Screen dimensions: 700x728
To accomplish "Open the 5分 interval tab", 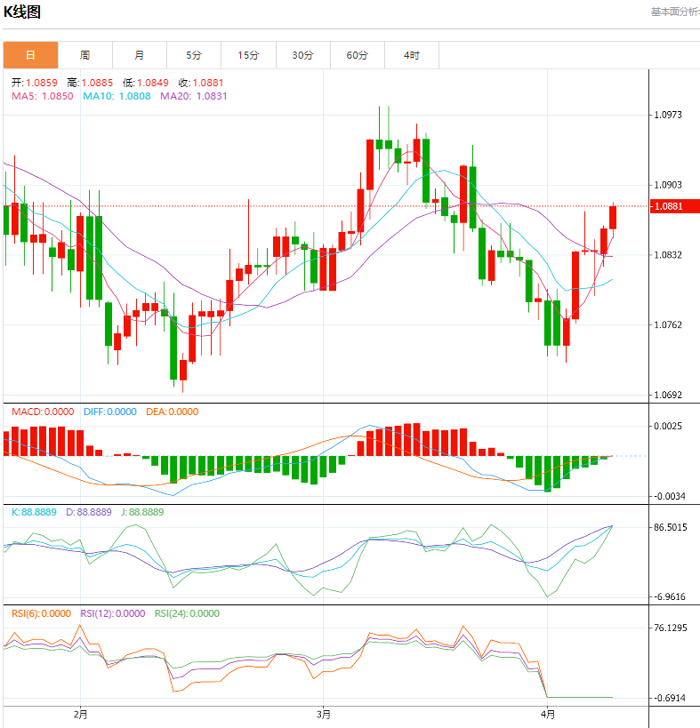I will (x=194, y=55).
